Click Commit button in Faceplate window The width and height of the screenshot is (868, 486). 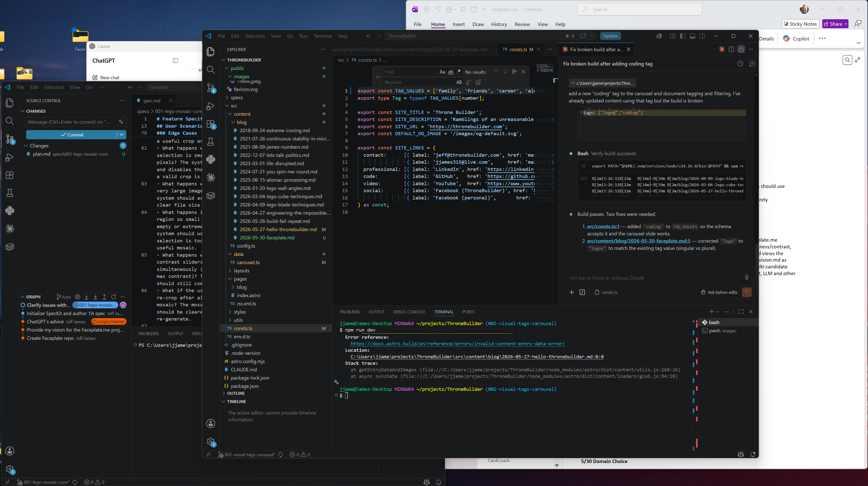pyautogui.click(x=71, y=134)
